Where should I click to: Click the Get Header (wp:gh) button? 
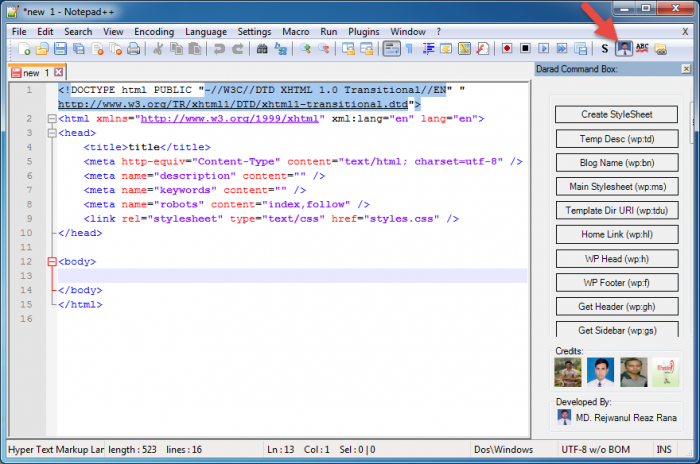(x=617, y=306)
